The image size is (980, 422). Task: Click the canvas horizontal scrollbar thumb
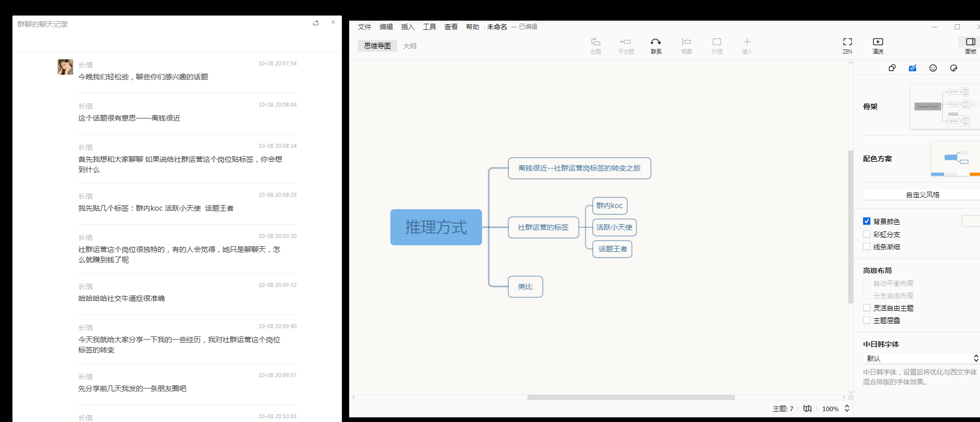(x=631, y=397)
